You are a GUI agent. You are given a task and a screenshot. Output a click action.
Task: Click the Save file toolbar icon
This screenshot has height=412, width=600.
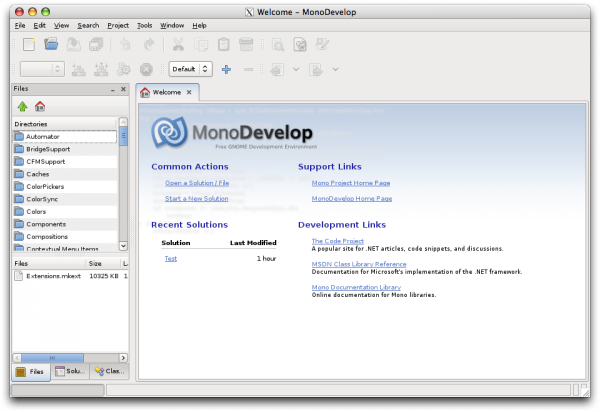coord(73,44)
